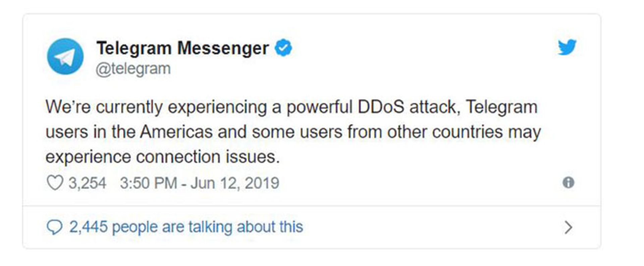Open the Twitter bird logo
This screenshot has width=644, height=266.
coord(567,47)
